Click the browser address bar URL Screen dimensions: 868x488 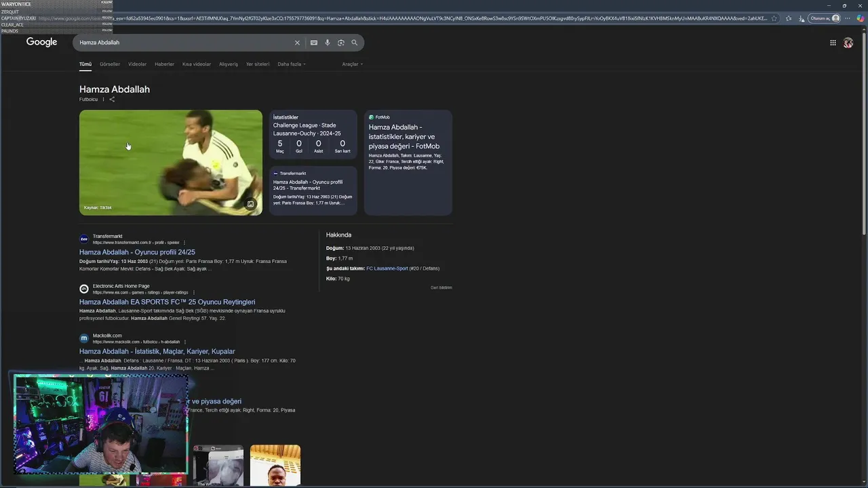tap(403, 18)
